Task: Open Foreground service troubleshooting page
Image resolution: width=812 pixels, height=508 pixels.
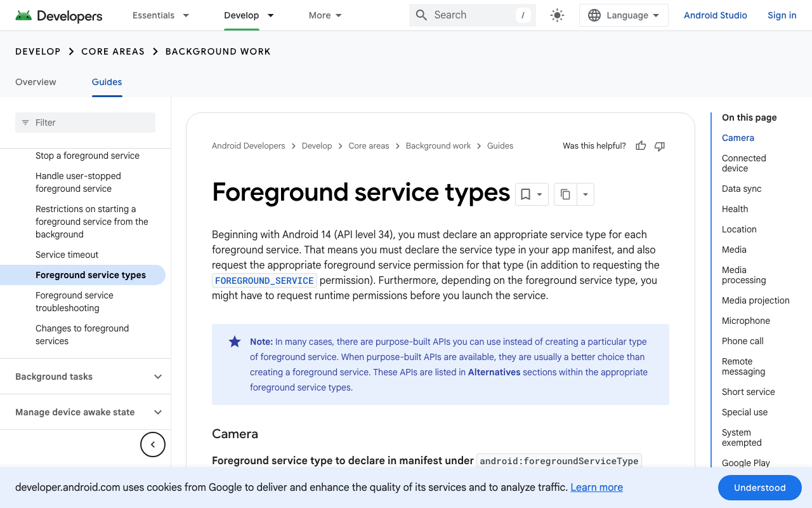Action: [74, 302]
